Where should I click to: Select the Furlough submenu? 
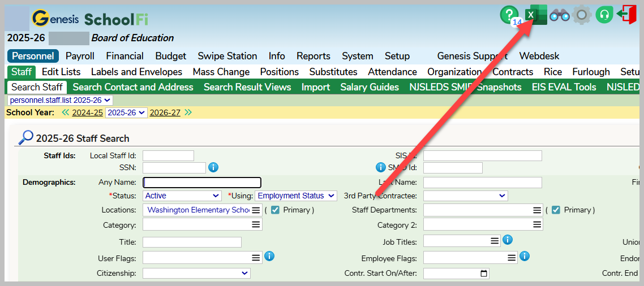pyautogui.click(x=591, y=72)
